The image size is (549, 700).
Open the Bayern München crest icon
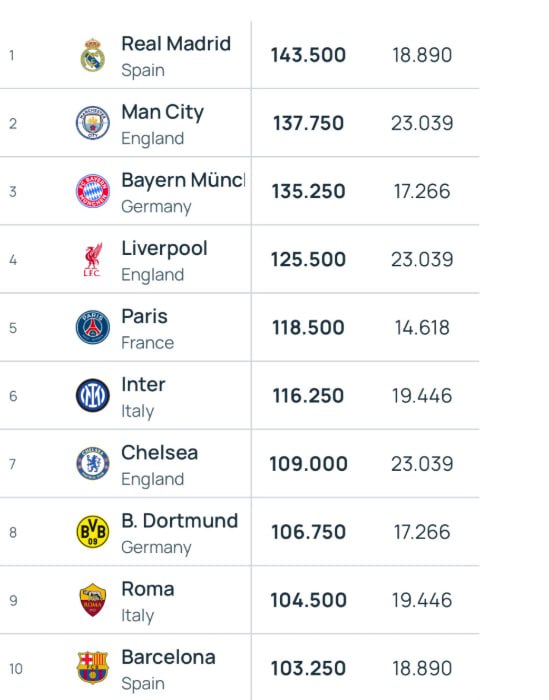pyautogui.click(x=93, y=191)
